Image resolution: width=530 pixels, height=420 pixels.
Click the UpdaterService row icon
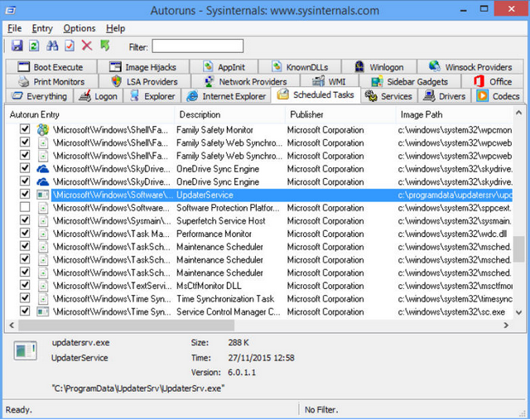[x=42, y=195]
